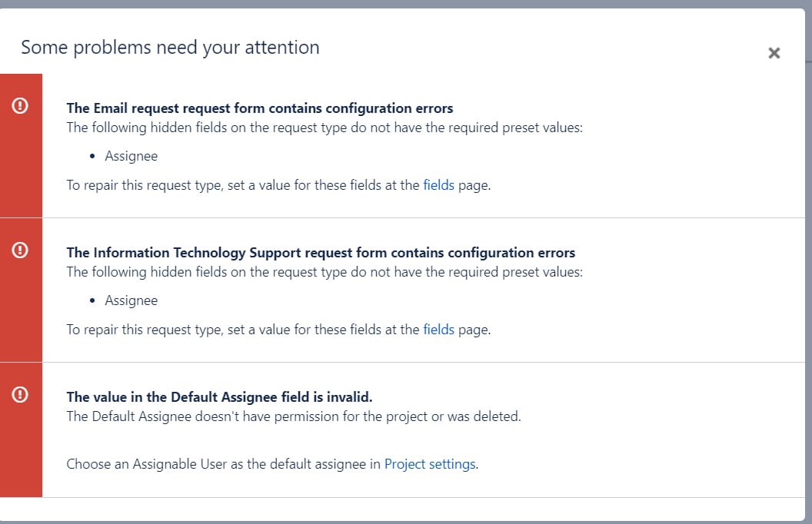Click the 'Some problems need your attention' title
The image size is (812, 524).
coord(170,48)
